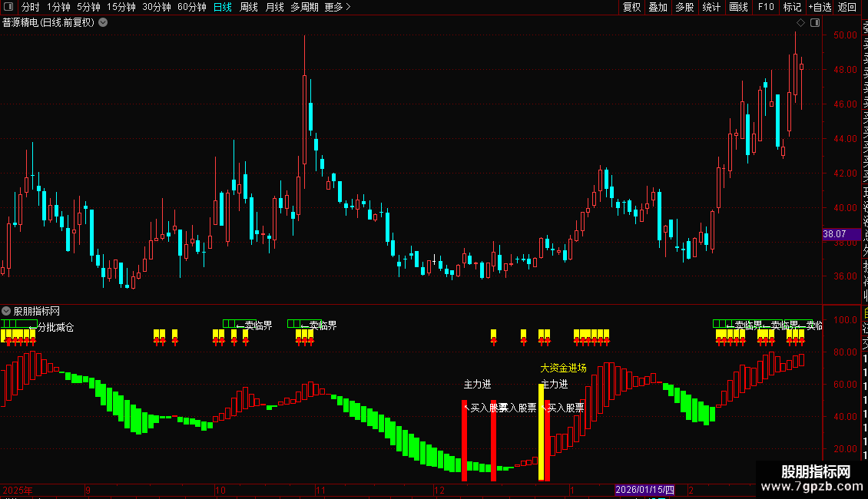
Task: Open F10 company information
Action: coord(766,7)
